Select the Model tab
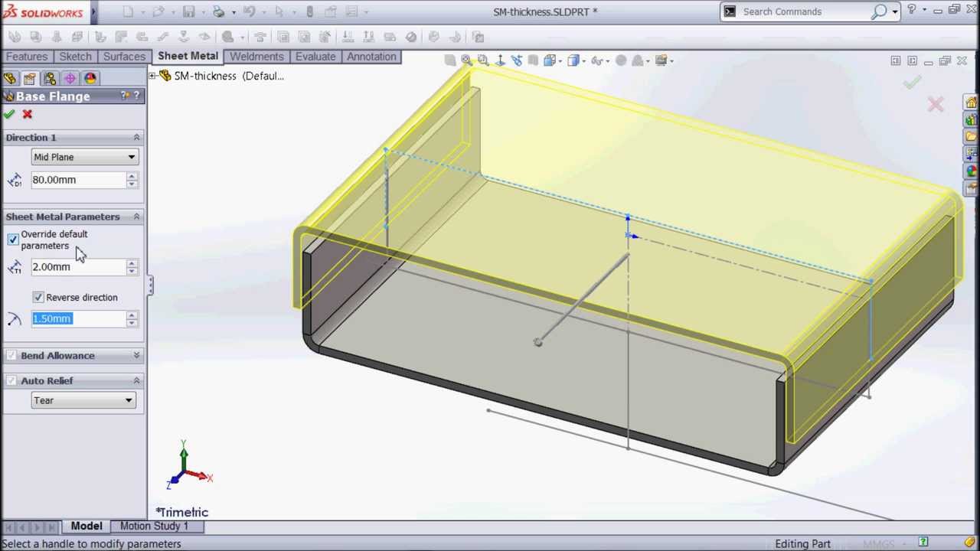The height and width of the screenshot is (551, 980). pos(87,526)
